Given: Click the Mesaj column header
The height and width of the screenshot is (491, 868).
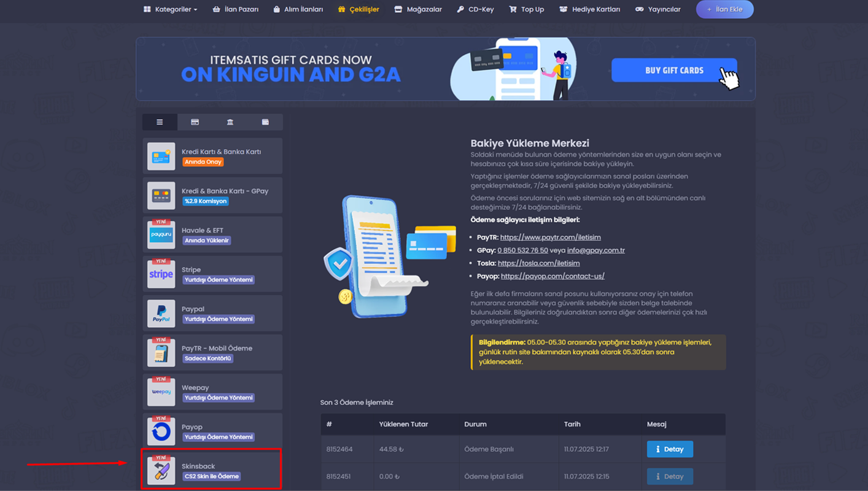Looking at the screenshot, I should pyautogui.click(x=657, y=424).
